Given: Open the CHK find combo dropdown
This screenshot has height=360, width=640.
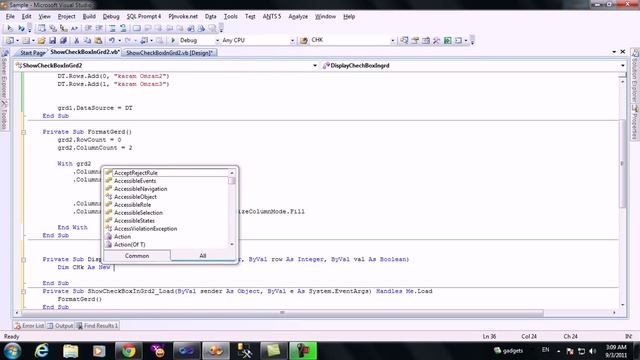Looking at the screenshot, I should coord(393,40).
